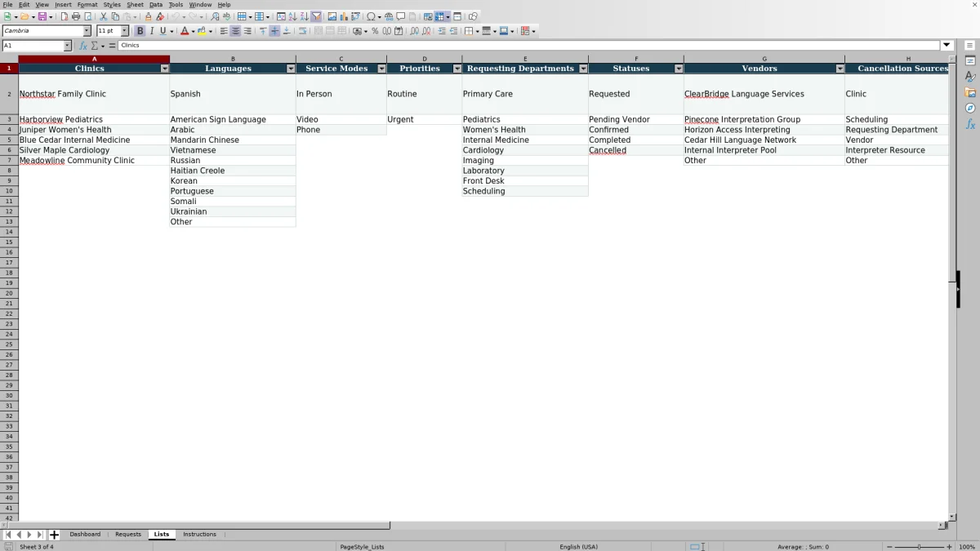980x551 pixels.
Task: Click the Sort Ascending icon
Action: coord(292,16)
